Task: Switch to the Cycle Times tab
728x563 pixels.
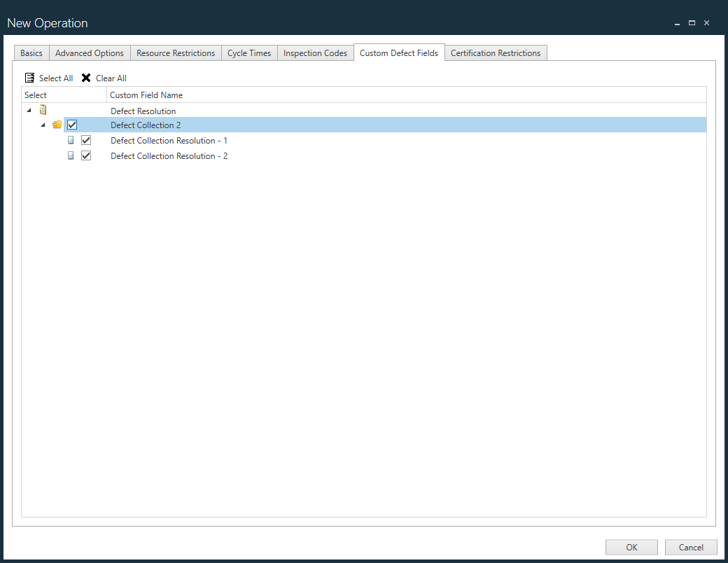Action: pos(249,53)
